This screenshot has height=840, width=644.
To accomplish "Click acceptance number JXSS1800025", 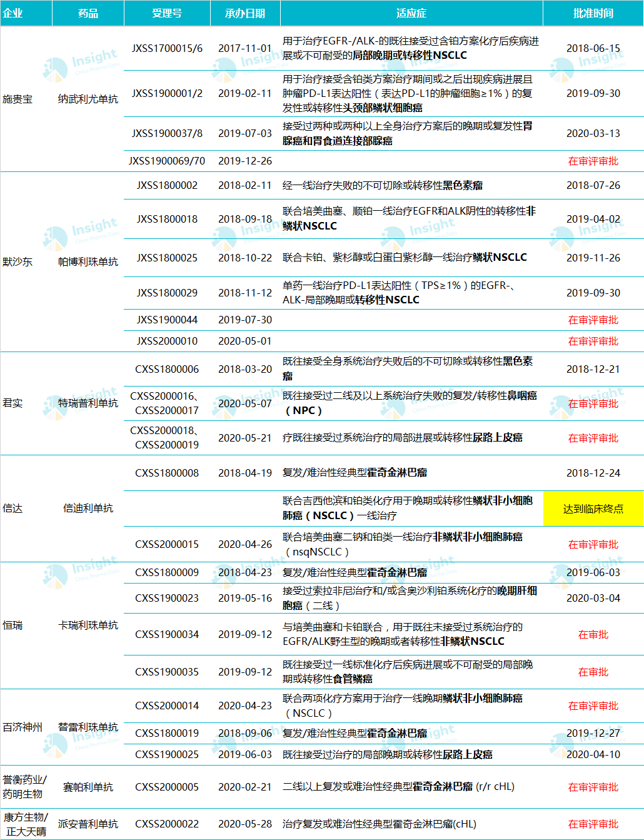I will tap(167, 258).
